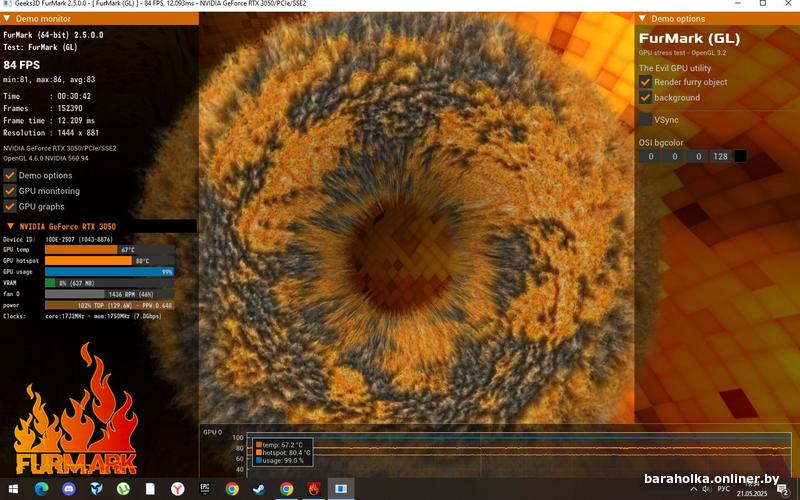Uncheck the Demo options checkbox
Viewport: 800px width, 500px height.
pyautogui.click(x=10, y=175)
